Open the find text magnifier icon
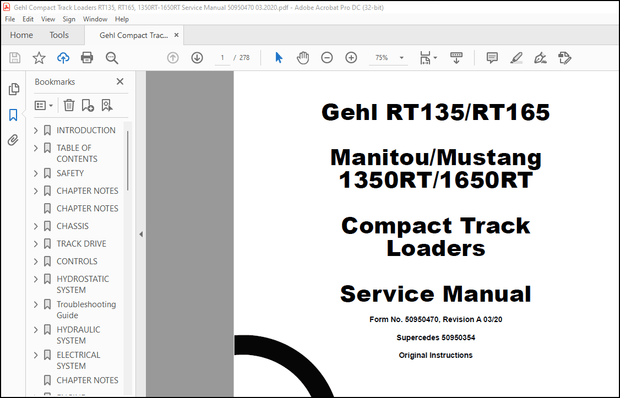Image resolution: width=620 pixels, height=398 pixels. click(x=112, y=58)
